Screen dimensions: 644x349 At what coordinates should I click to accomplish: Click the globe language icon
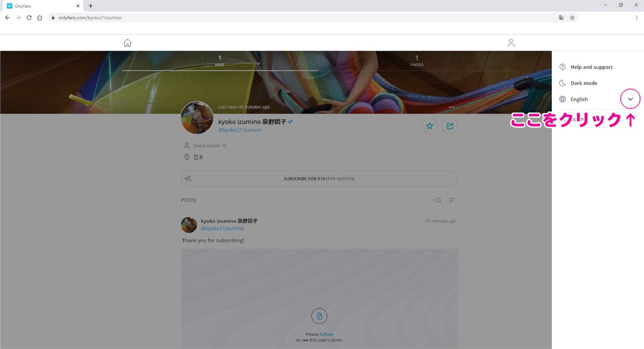[563, 99]
